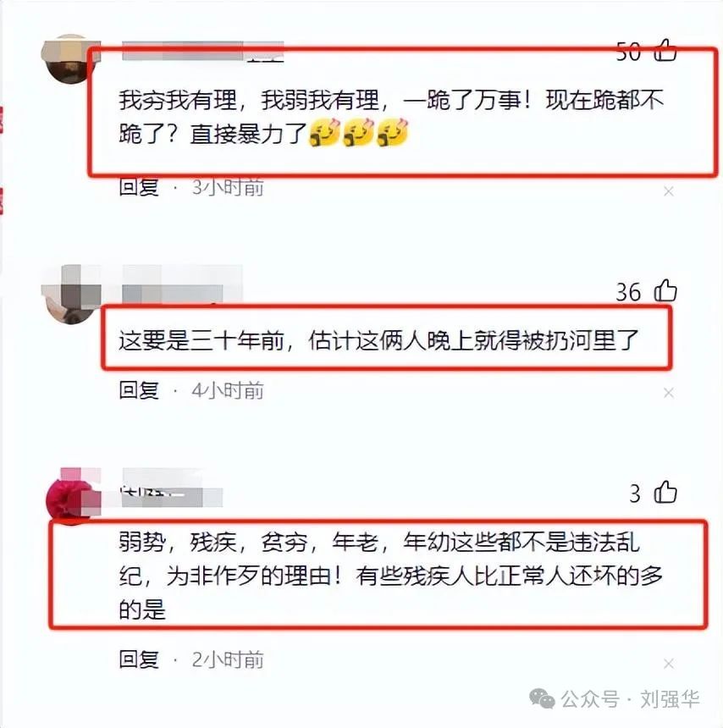Like the comment with 3 likes
This screenshot has width=723, height=728.
tap(665, 492)
